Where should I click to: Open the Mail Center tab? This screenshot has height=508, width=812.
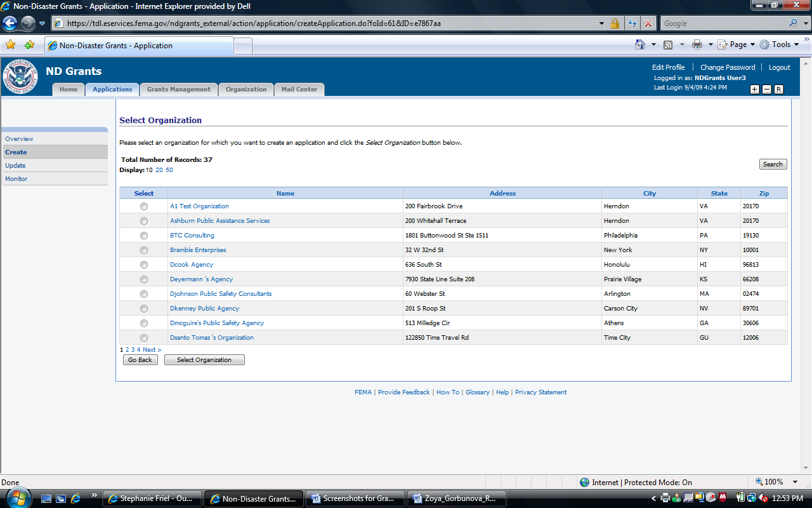(299, 90)
